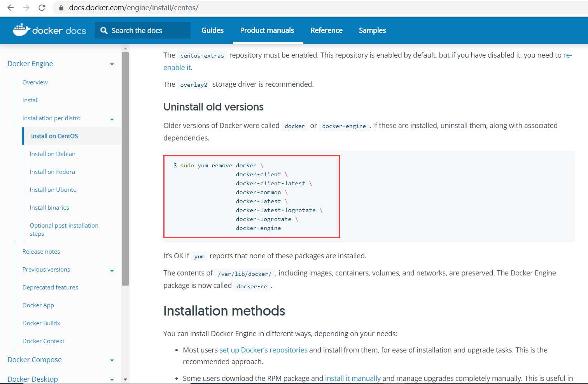Open Docker Compose section

coord(35,359)
